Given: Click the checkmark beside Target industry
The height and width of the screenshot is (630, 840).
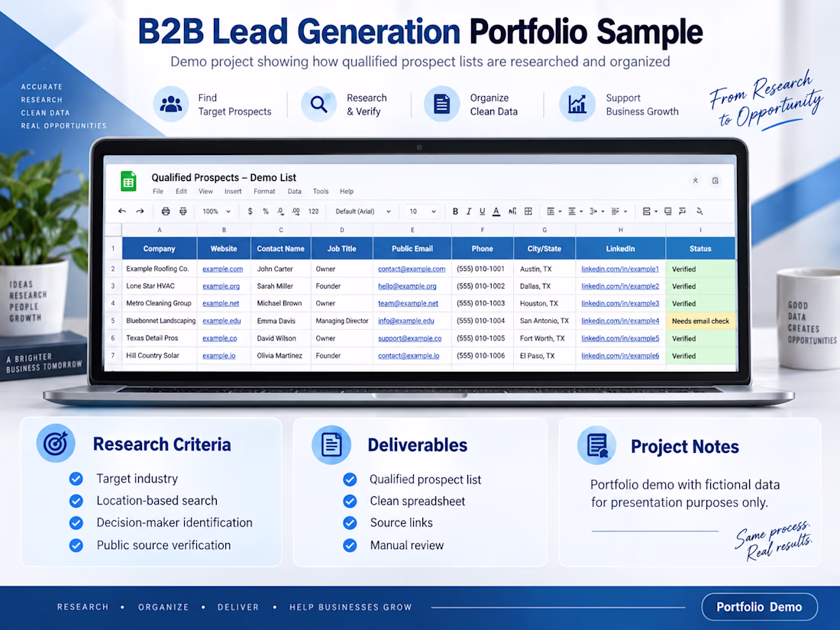Looking at the screenshot, I should coord(76,479).
